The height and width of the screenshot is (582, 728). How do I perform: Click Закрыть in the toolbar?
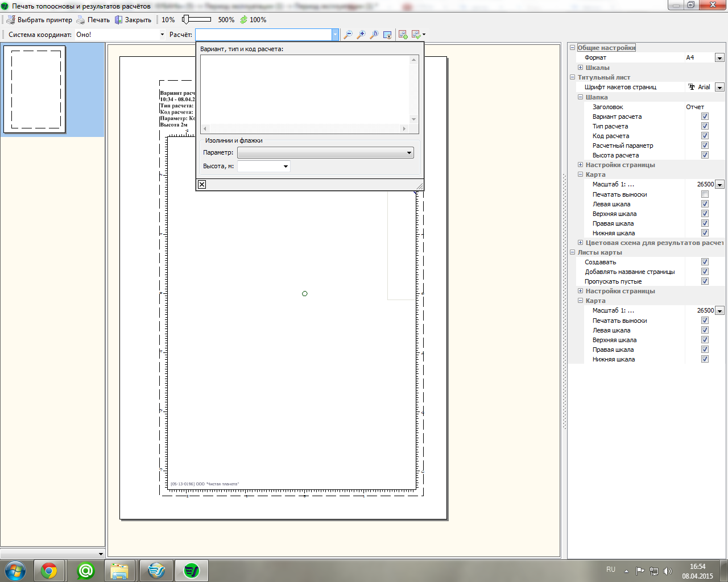(133, 20)
